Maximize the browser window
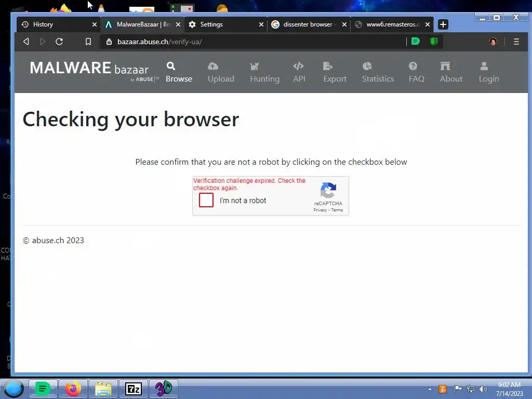The height and width of the screenshot is (399, 532). click(497, 17)
